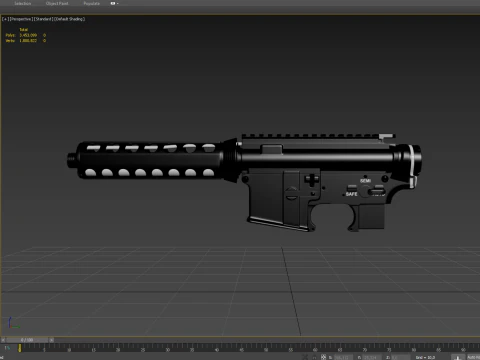Select the Polys statistics count
Image resolution: width=480 pixels, height=360 pixels.
pyautogui.click(x=28, y=35)
